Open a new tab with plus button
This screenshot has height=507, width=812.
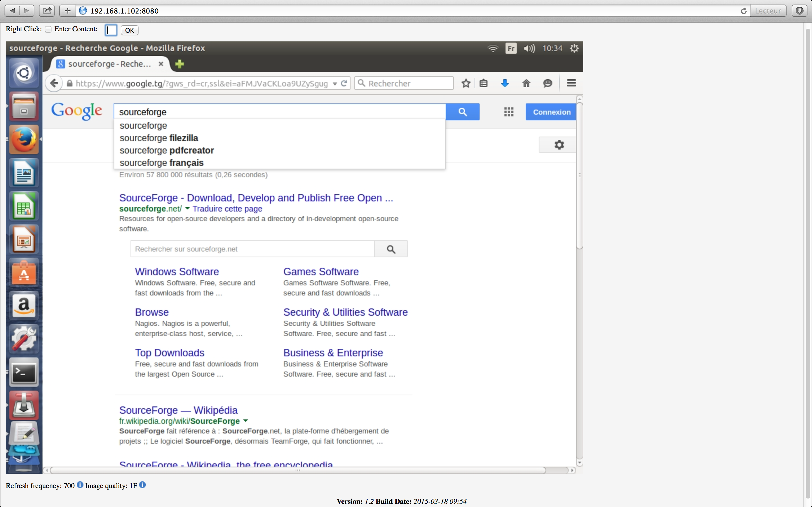[180, 64]
